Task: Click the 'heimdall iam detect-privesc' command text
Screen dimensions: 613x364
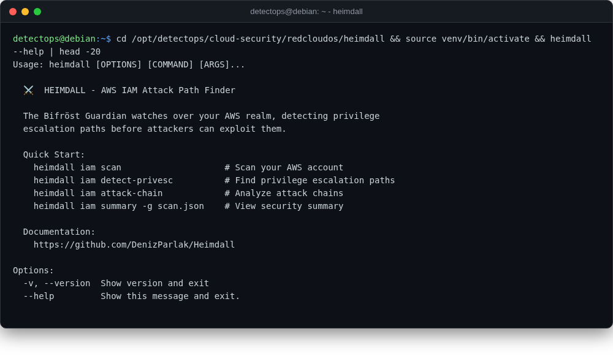Action: coord(103,180)
